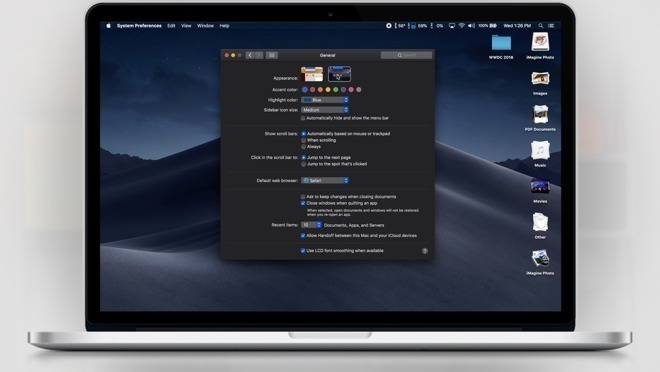
Task: Open the WWDC 2018 folder icon
Action: pyautogui.click(x=501, y=43)
